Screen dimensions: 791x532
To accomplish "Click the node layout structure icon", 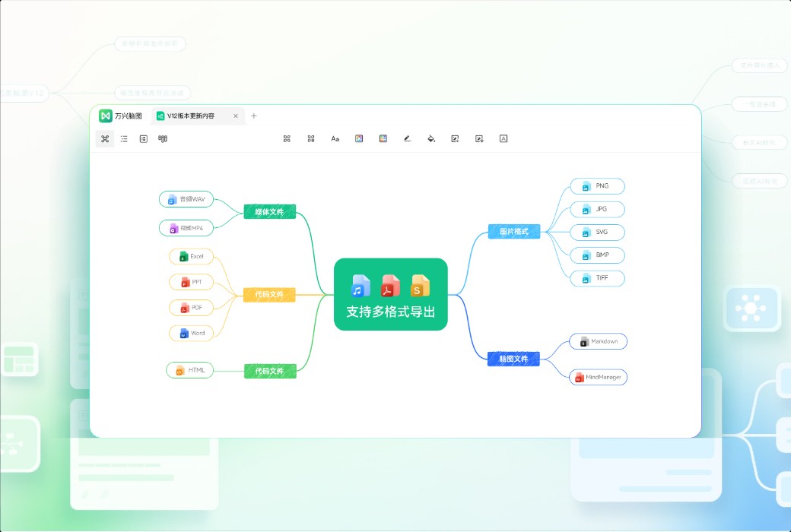I will tap(287, 138).
